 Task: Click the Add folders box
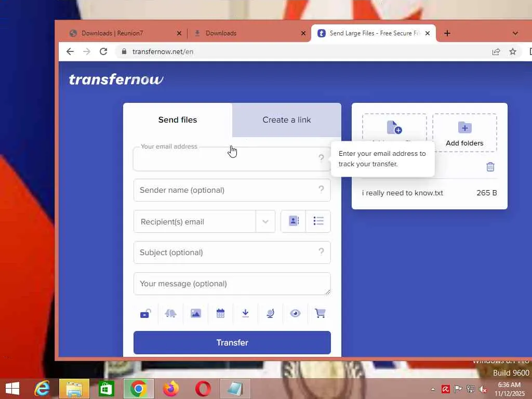tap(464, 133)
